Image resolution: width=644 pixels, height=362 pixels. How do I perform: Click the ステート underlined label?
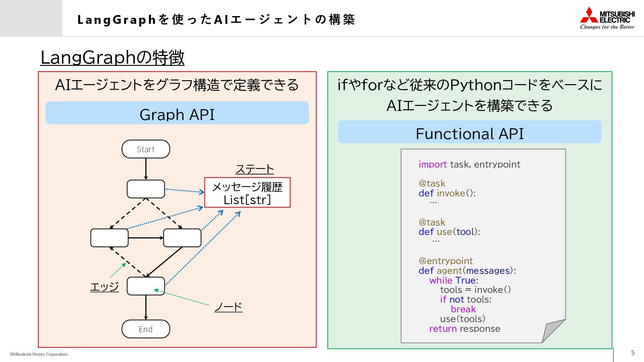(x=255, y=169)
